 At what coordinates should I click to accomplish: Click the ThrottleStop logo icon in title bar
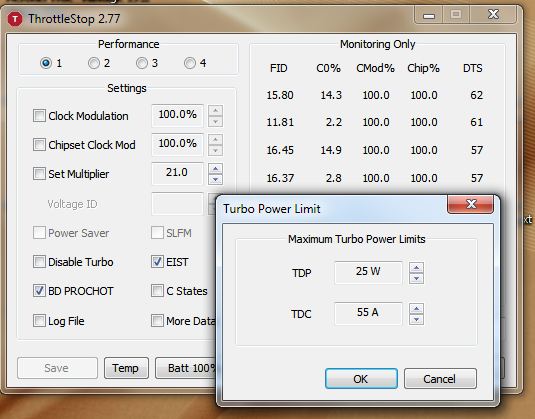coord(15,19)
